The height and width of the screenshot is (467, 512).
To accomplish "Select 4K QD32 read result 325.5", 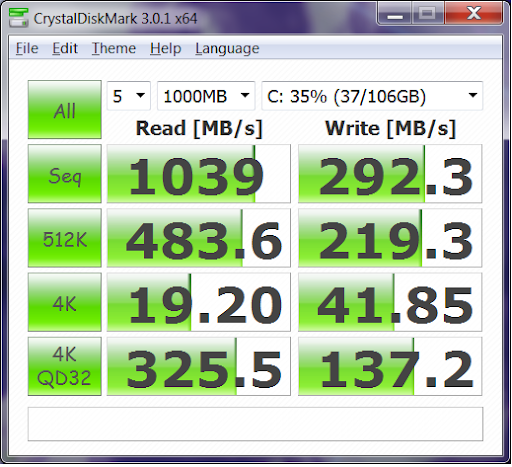I will (199, 367).
